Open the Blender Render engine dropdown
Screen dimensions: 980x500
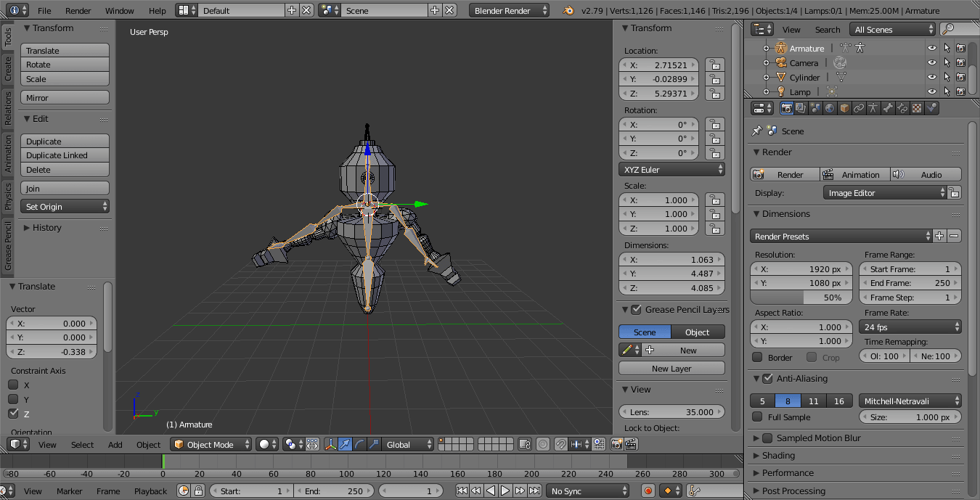click(508, 10)
